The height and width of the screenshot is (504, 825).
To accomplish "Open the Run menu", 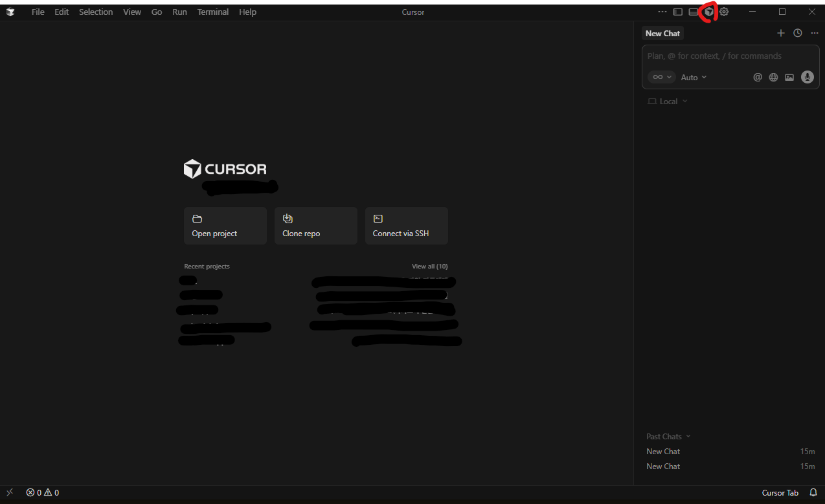I will point(179,12).
